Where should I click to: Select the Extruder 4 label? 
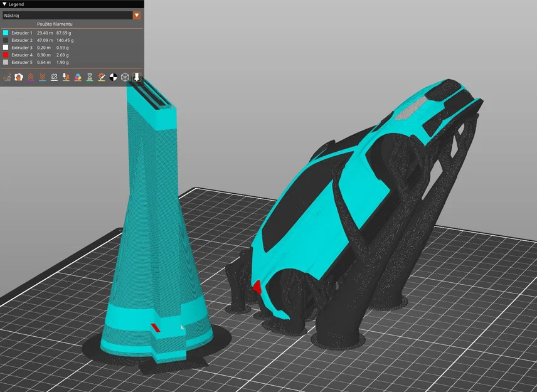point(22,55)
